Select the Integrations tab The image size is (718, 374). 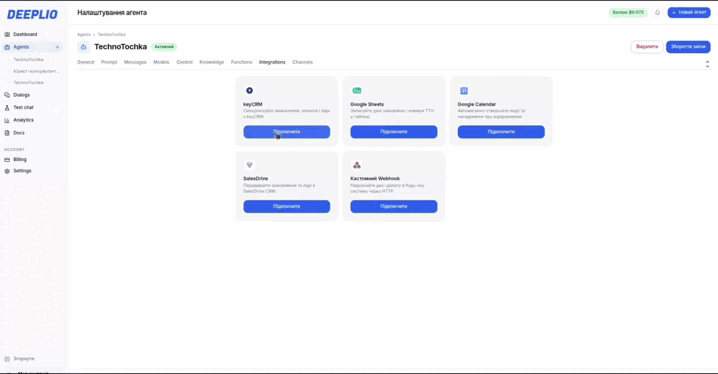pos(272,62)
